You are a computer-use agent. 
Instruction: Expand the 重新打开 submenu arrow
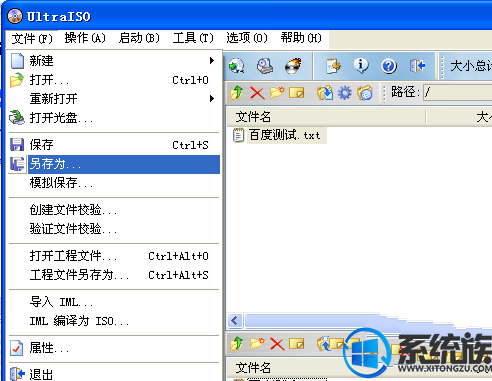[212, 99]
